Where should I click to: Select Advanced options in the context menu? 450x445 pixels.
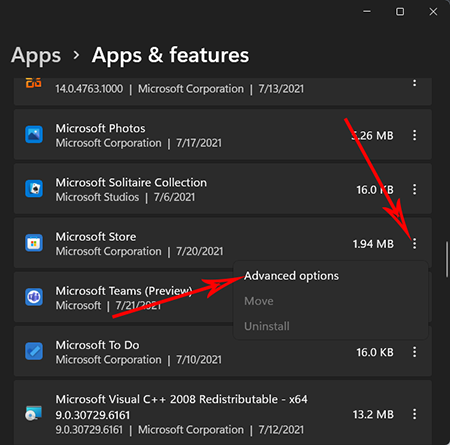click(291, 276)
